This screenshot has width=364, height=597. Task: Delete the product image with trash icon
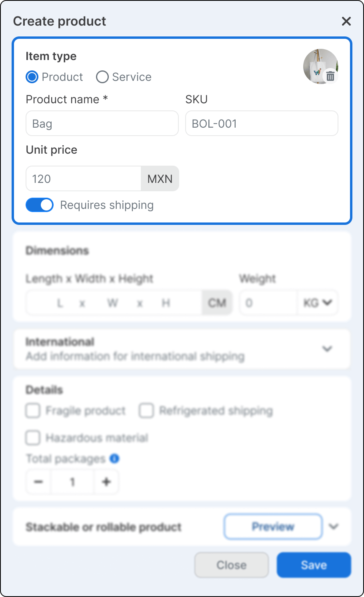click(x=330, y=76)
